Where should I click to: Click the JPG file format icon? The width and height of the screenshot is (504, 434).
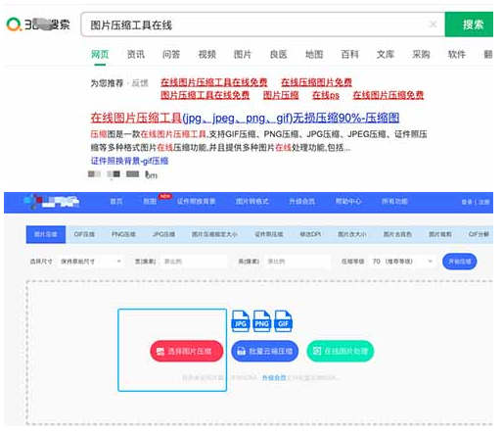click(x=241, y=321)
